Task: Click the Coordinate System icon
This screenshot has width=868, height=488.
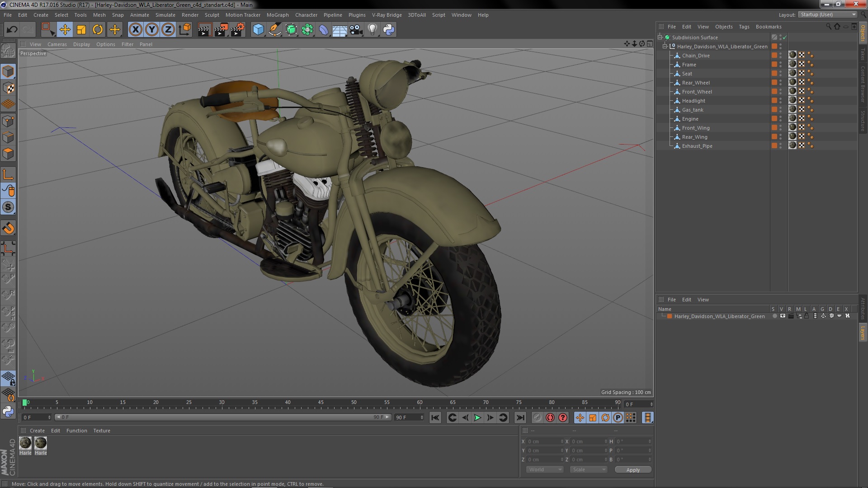Action: pyautogui.click(x=185, y=30)
